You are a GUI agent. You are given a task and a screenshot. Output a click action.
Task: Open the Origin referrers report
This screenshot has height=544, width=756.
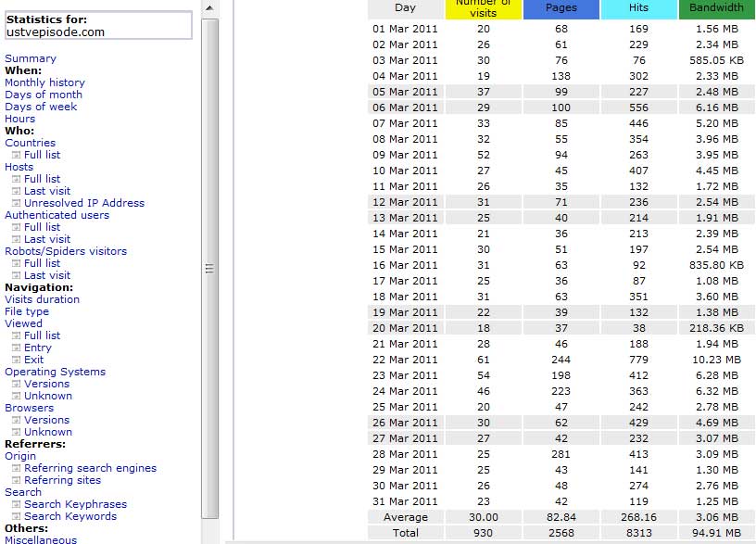(x=20, y=456)
